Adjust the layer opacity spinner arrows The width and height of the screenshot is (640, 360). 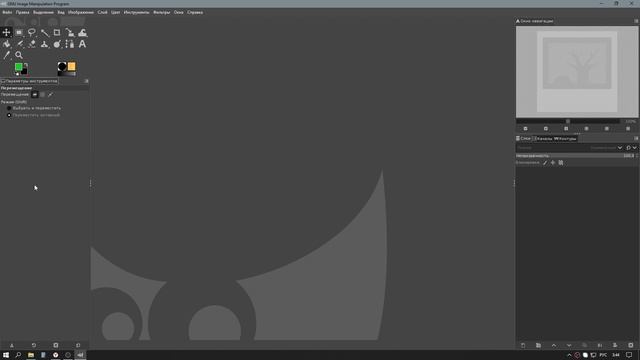(637, 156)
